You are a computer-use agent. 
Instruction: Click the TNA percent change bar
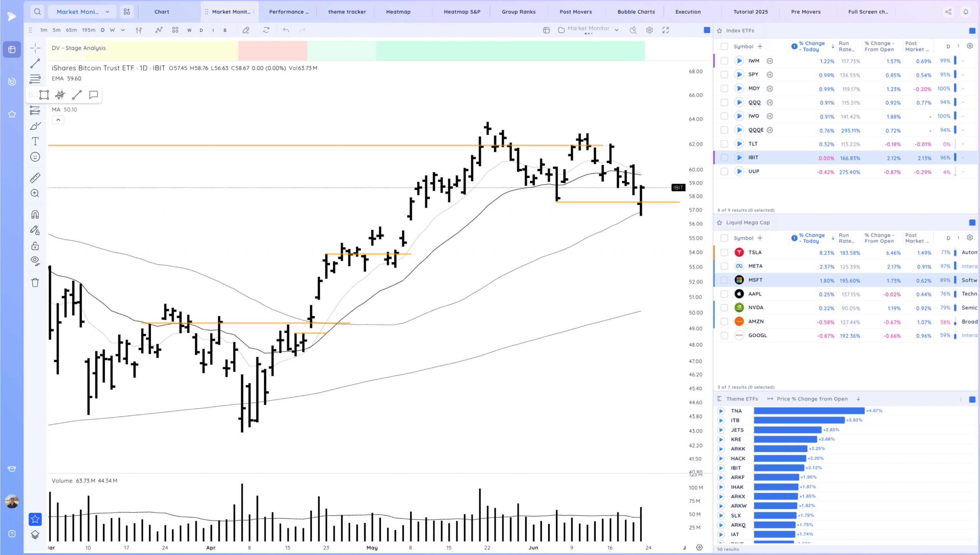tap(809, 411)
